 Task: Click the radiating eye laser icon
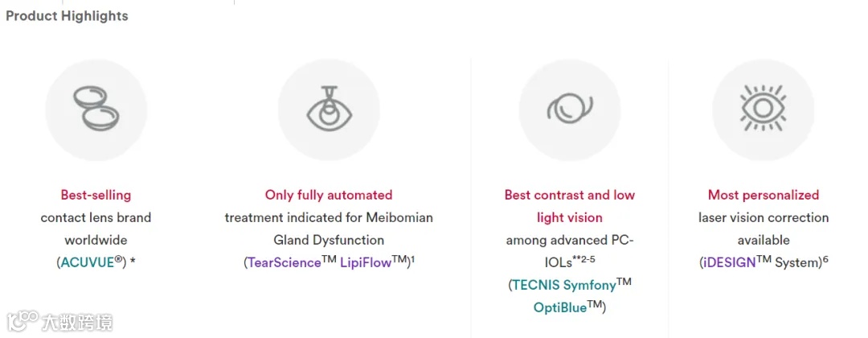click(763, 109)
